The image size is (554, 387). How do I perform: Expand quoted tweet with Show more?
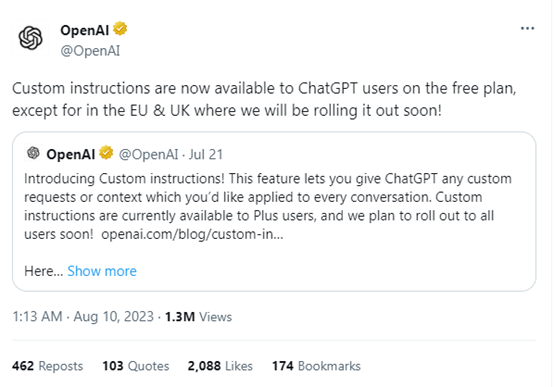pos(102,271)
